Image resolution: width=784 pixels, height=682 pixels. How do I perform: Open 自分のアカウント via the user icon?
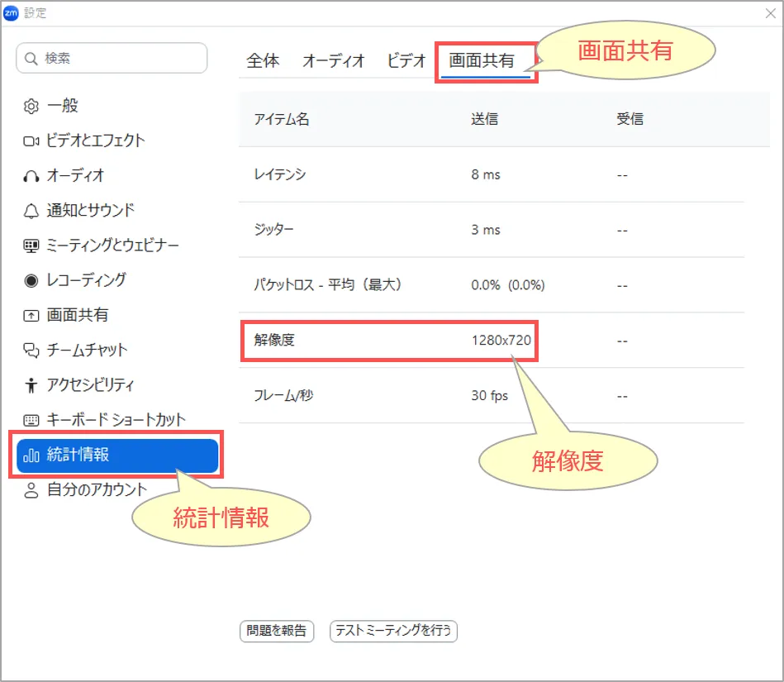pos(31,490)
